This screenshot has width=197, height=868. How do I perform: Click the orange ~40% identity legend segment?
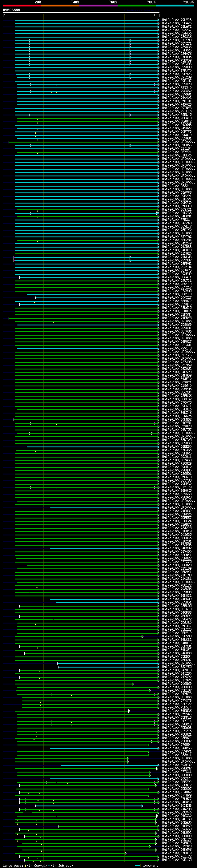pyautogui.click(x=60, y=6)
